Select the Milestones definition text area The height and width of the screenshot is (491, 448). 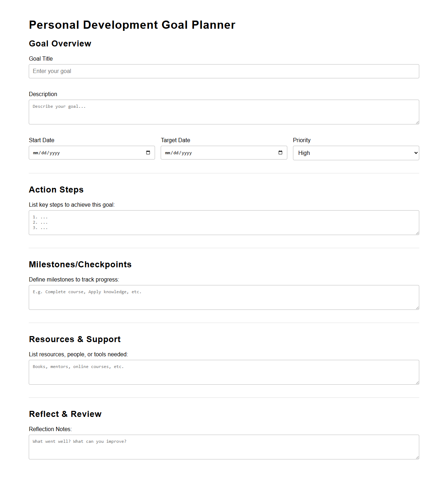pyautogui.click(x=224, y=297)
